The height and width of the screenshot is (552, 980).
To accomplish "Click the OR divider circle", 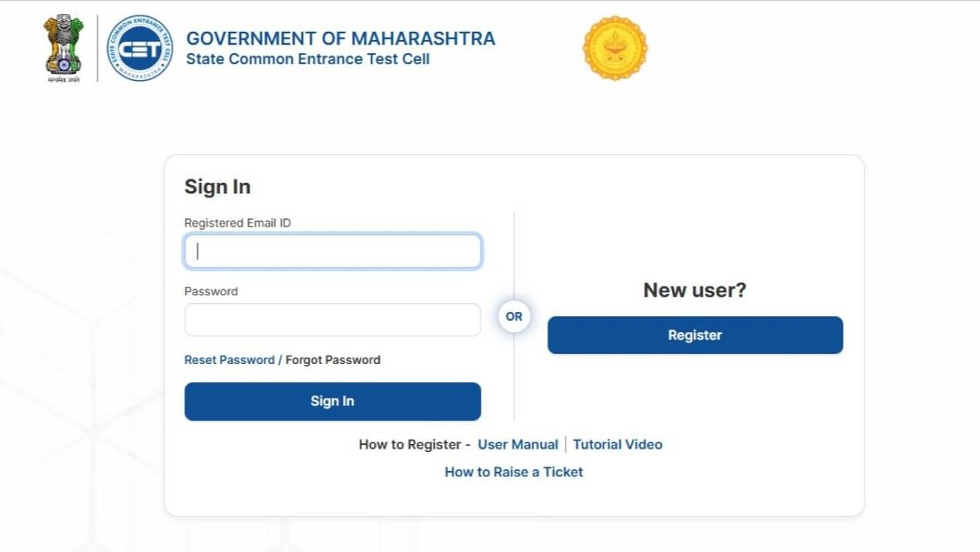I will pos(514,317).
